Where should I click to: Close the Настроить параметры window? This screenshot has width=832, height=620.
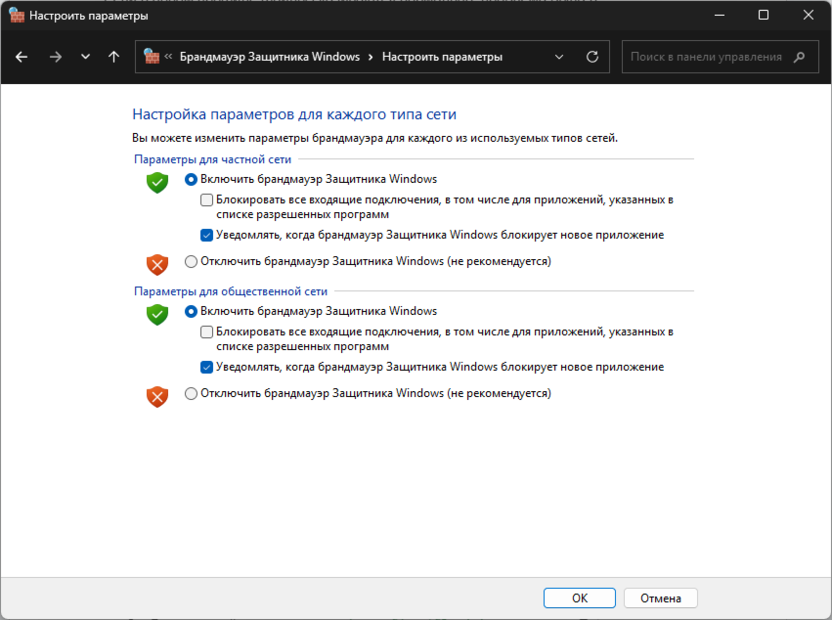click(808, 15)
